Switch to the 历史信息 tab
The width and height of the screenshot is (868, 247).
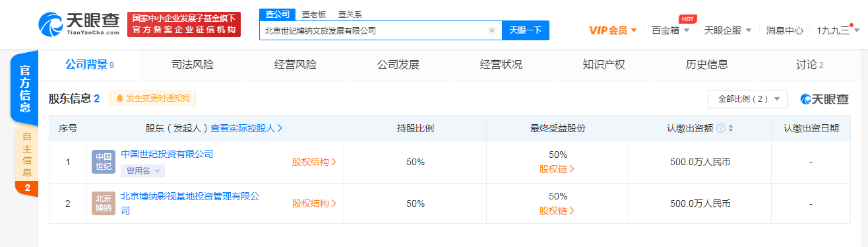706,65
